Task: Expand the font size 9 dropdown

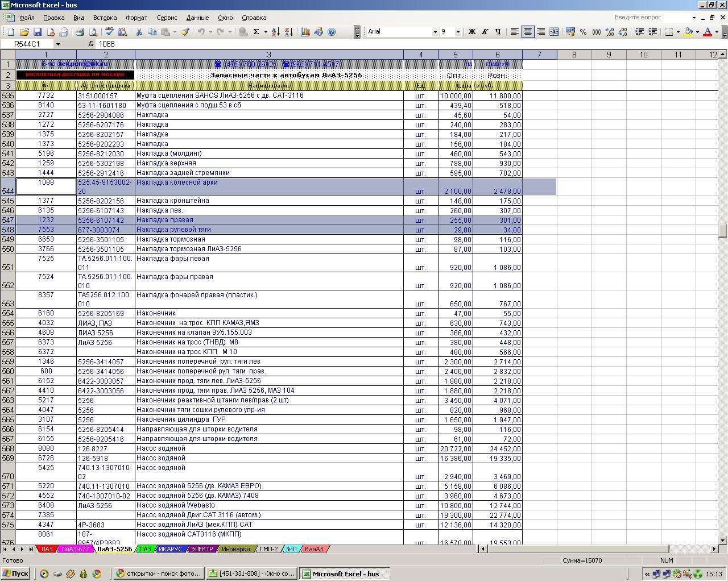Action: pos(459,32)
